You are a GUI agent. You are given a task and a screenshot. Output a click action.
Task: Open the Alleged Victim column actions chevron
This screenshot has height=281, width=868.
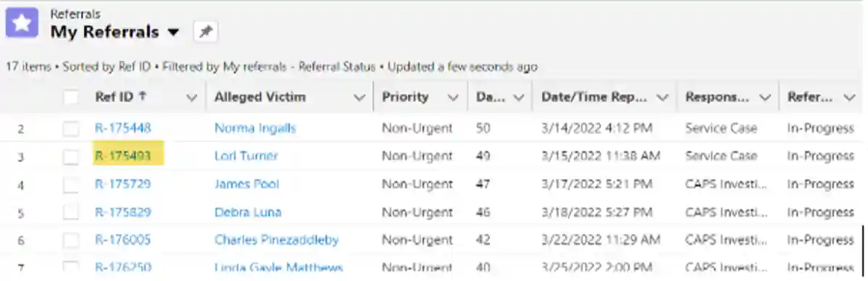[359, 98]
